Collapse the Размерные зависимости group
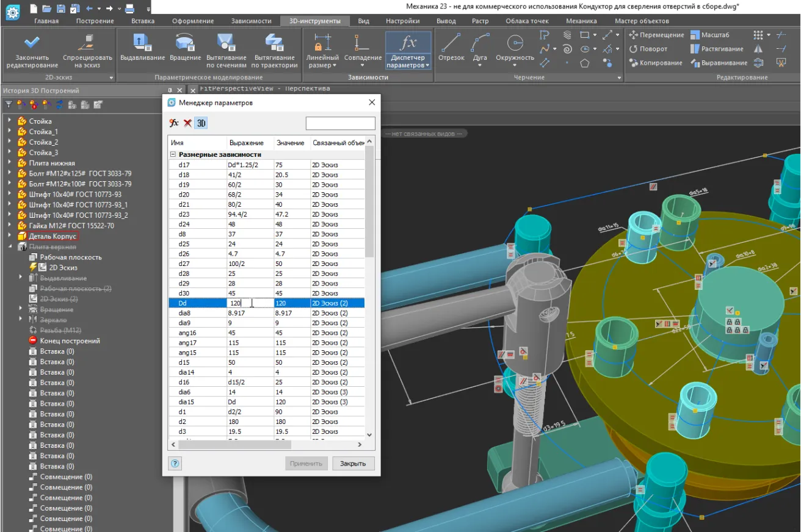Viewport: 801px width, 532px height. (173, 155)
